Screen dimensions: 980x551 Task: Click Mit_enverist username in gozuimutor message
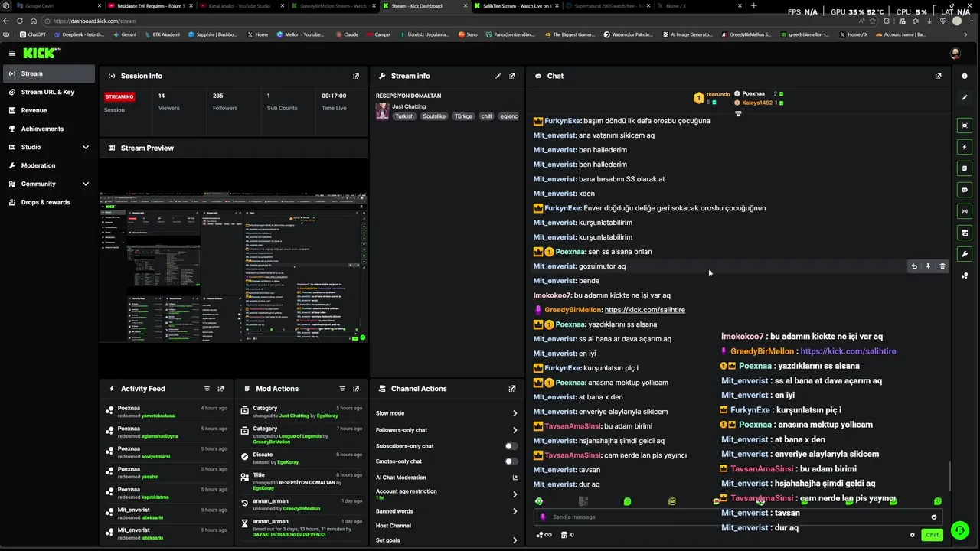tap(554, 266)
